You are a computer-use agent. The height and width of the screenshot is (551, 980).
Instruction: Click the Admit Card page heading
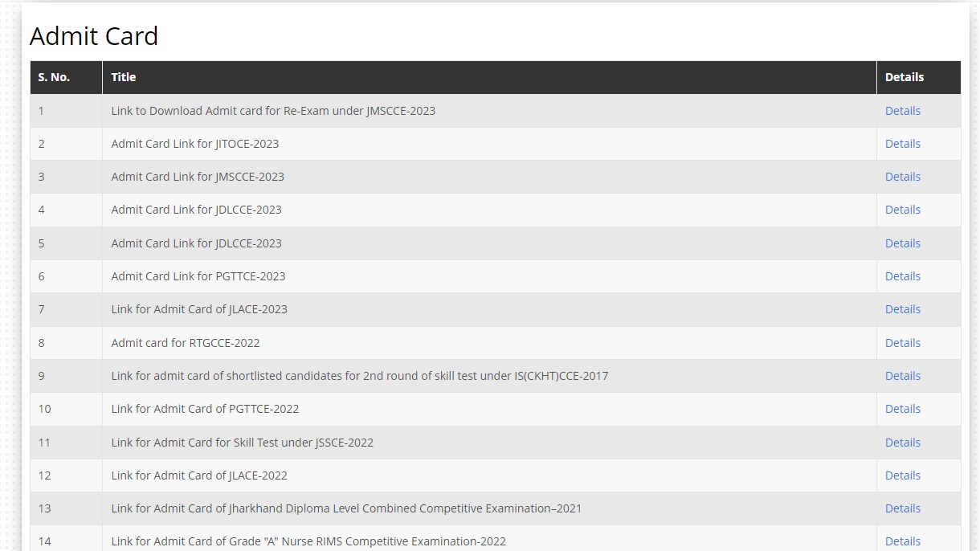click(x=94, y=36)
